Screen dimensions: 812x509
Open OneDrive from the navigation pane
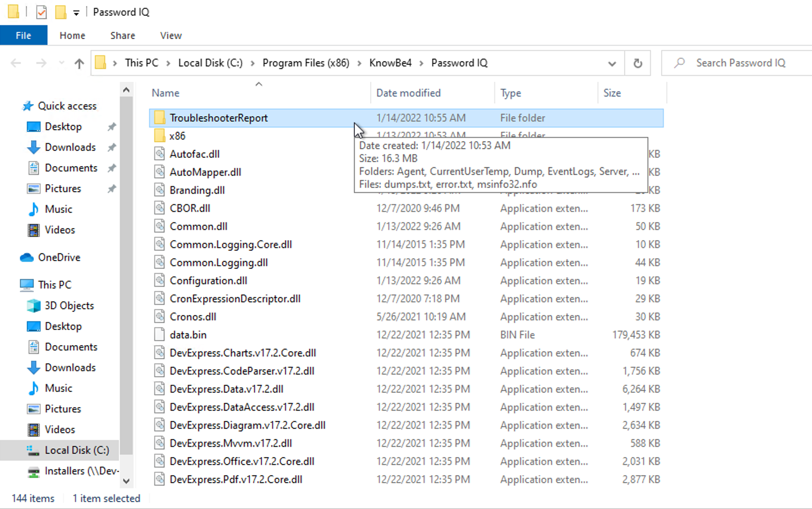point(59,257)
